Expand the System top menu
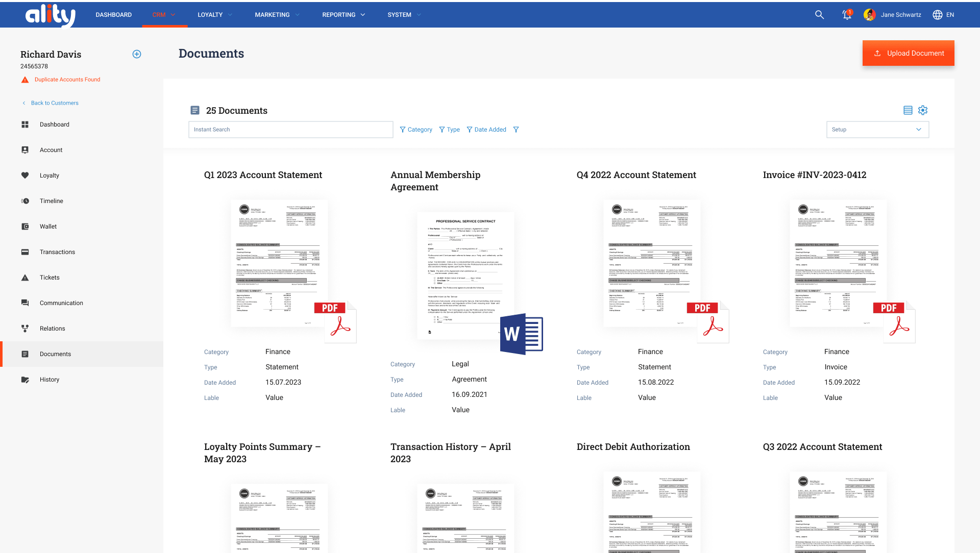 [x=404, y=15]
